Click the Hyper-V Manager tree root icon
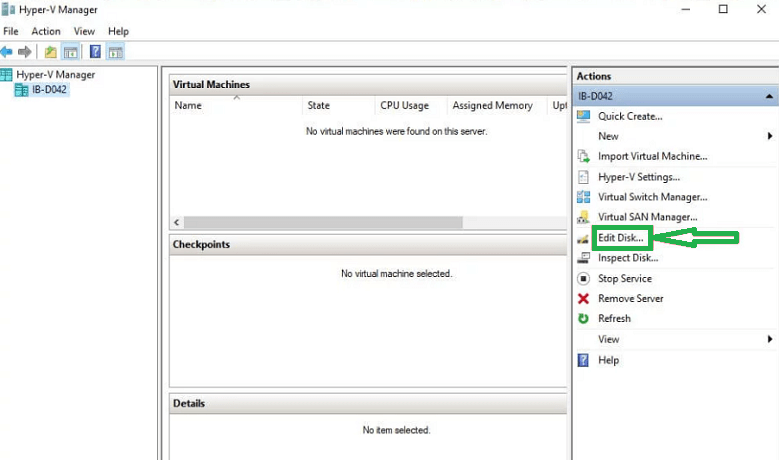The image size is (779, 460). point(6,75)
